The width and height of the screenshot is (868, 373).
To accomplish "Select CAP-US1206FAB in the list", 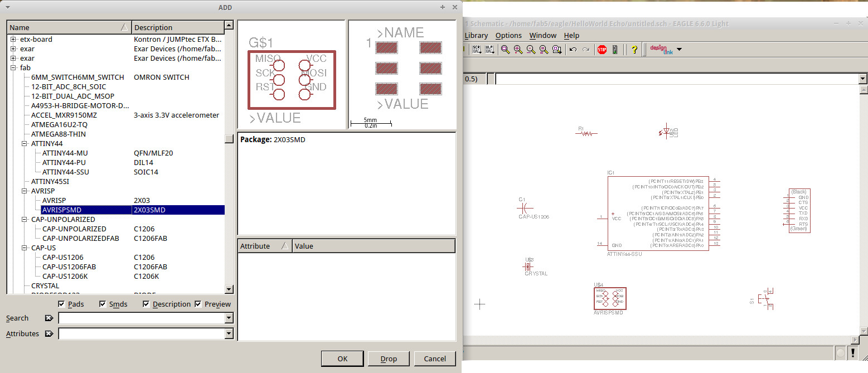I will (69, 267).
